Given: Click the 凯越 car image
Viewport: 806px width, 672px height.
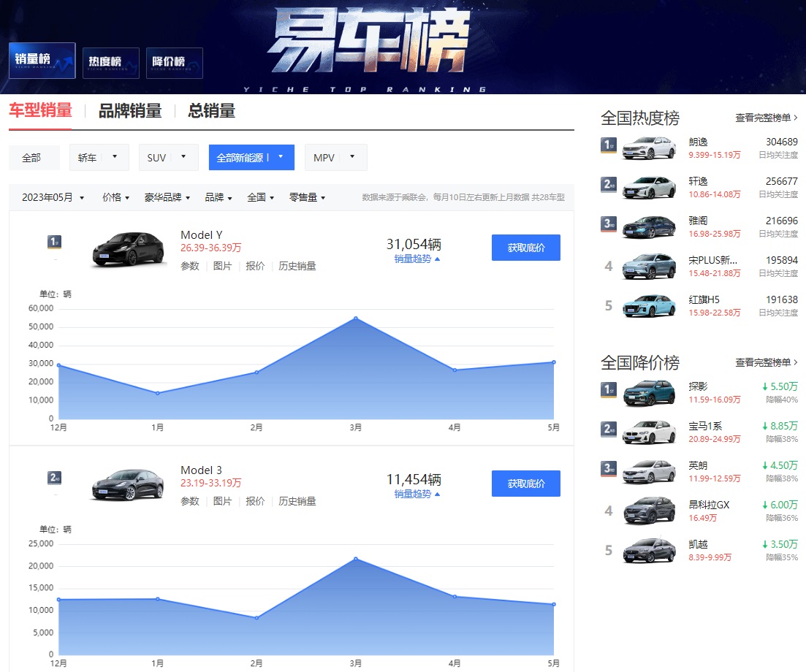Looking at the screenshot, I should tap(649, 550).
